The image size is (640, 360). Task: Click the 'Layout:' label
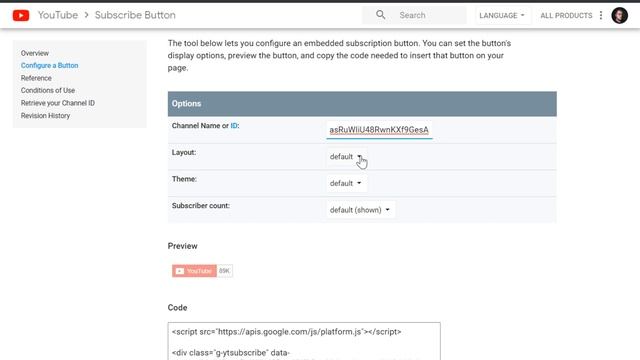click(184, 152)
